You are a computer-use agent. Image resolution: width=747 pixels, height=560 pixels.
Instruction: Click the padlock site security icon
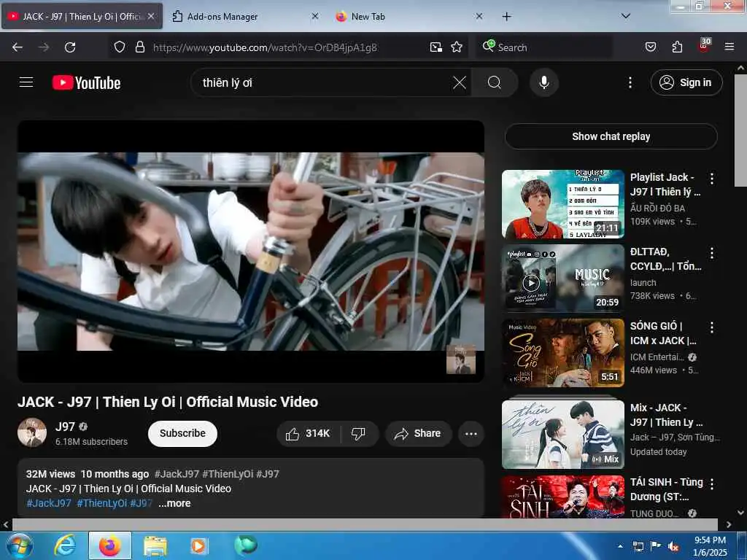tap(139, 47)
